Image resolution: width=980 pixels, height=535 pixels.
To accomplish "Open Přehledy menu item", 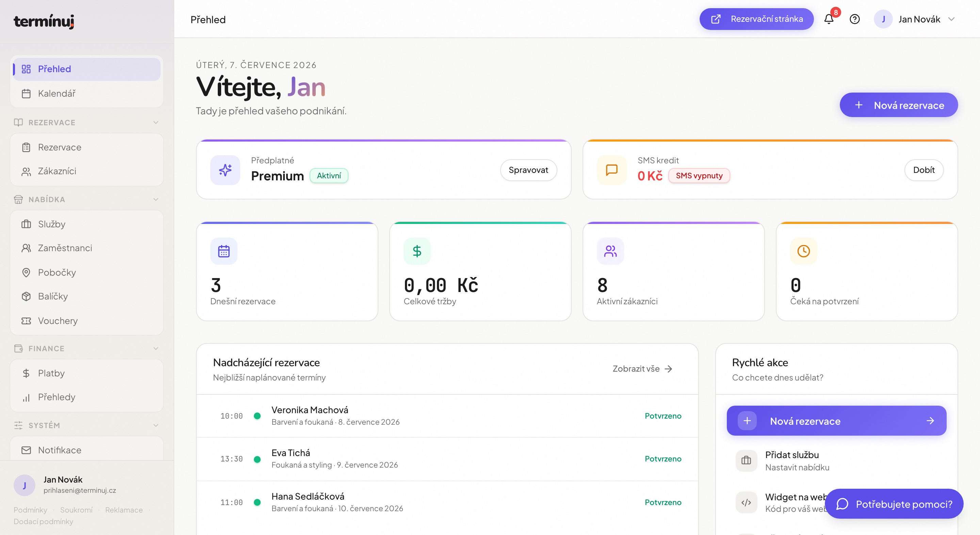I will tap(87, 397).
